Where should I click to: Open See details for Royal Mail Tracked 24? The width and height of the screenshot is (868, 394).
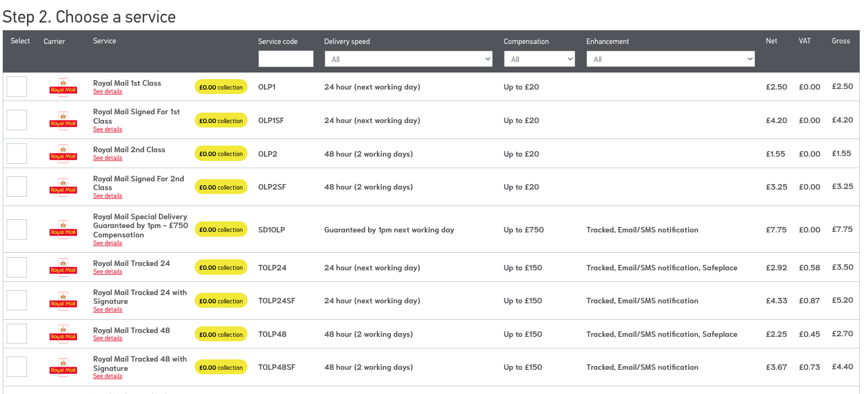click(108, 272)
